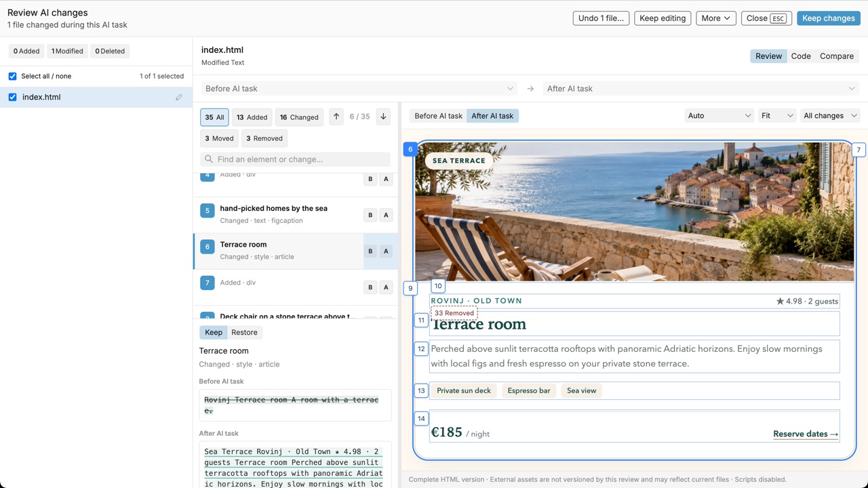Click the €185 price text
Image resolution: width=868 pixels, height=488 pixels.
(x=446, y=432)
